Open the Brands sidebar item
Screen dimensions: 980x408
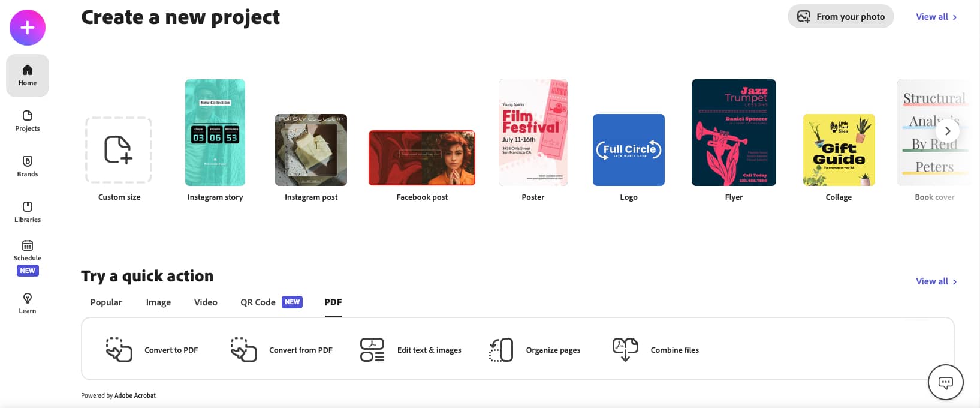[28, 166]
